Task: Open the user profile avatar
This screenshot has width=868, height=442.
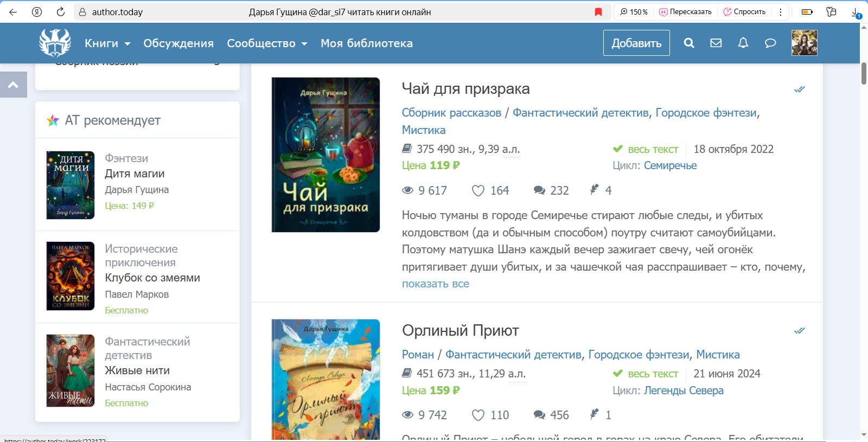Action: click(805, 43)
